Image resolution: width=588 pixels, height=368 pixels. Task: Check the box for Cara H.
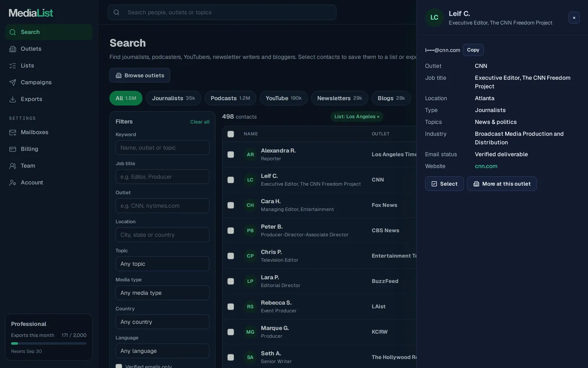pyautogui.click(x=231, y=205)
